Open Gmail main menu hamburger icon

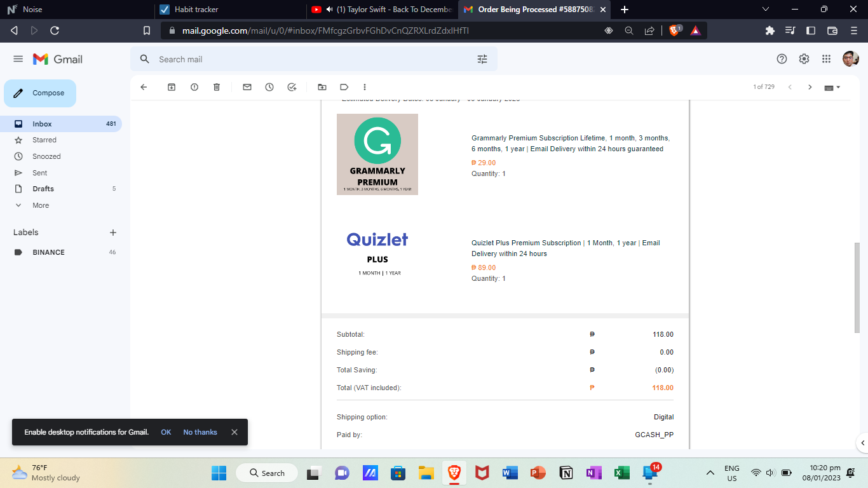point(18,59)
